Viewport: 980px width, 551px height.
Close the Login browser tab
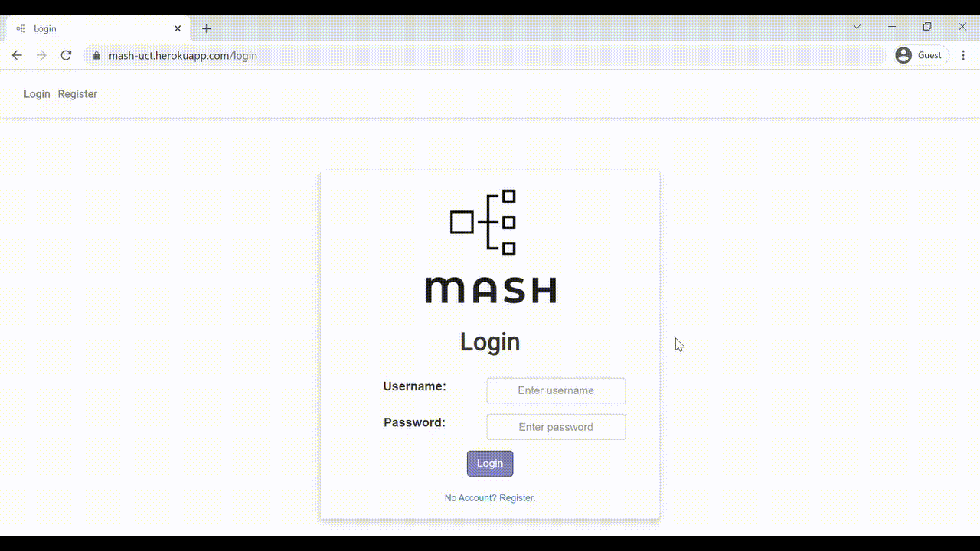click(x=178, y=28)
